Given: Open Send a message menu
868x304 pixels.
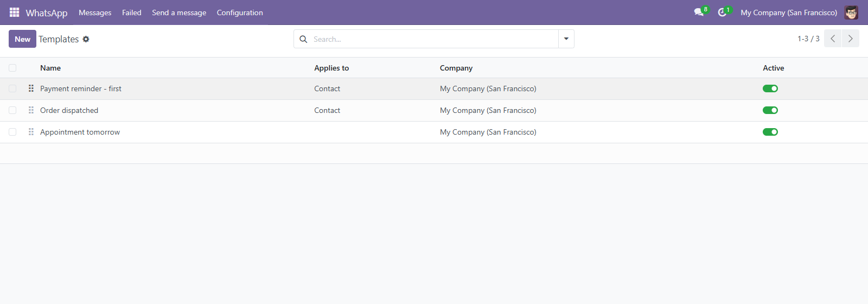Looking at the screenshot, I should pyautogui.click(x=179, y=12).
